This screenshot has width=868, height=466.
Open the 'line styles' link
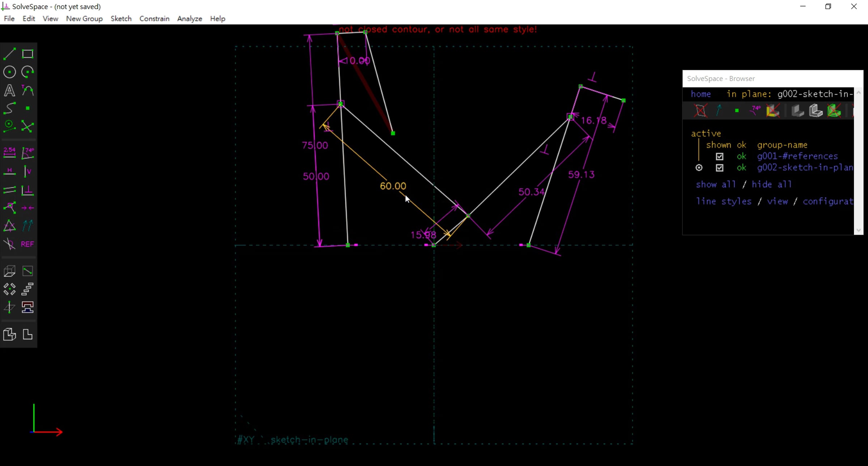[x=724, y=201]
